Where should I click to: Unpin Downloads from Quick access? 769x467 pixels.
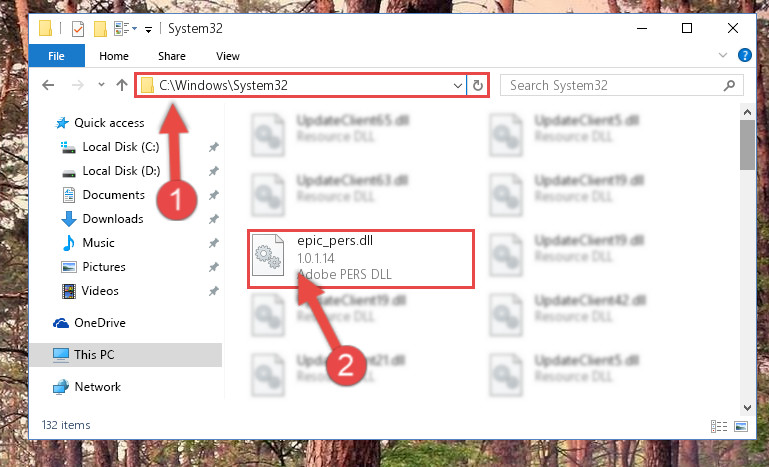213,219
